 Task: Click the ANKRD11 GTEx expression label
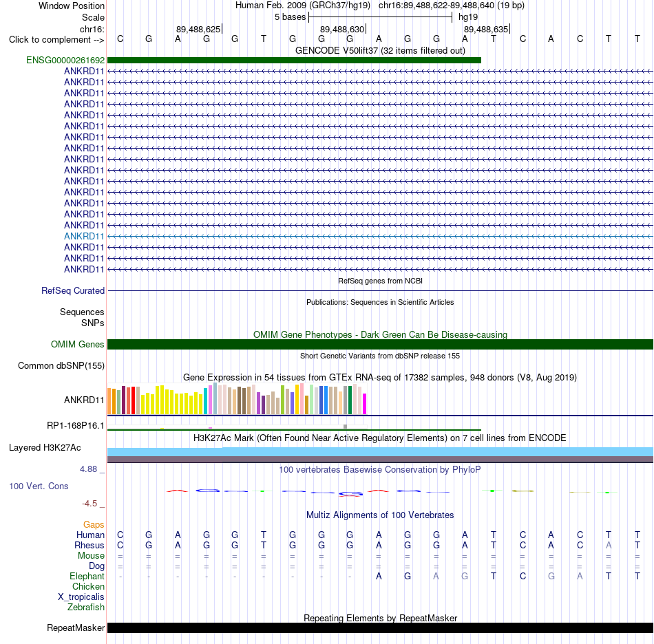(x=84, y=400)
